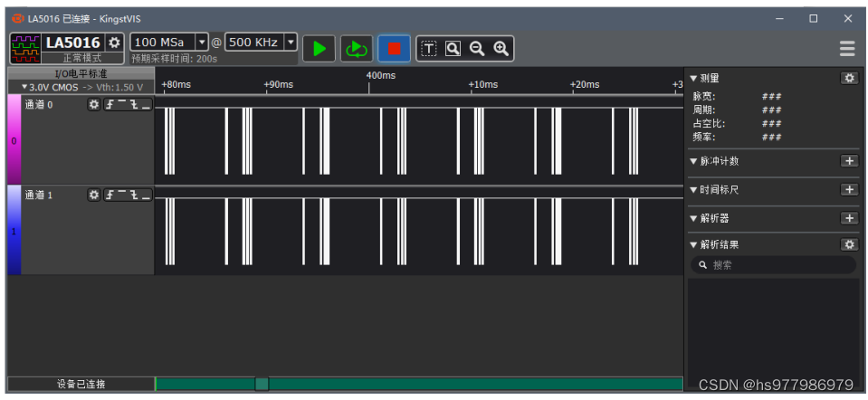Click the 周期 period measurement row
868x400 pixels.
pos(738,110)
